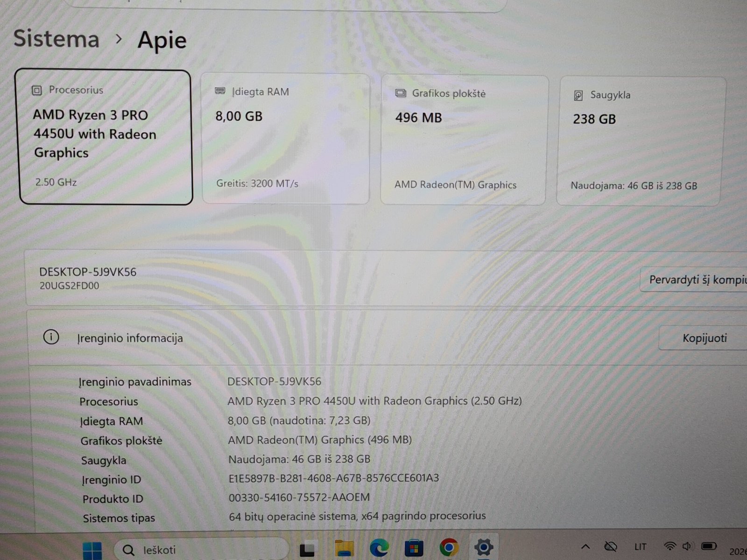
Task: Launch Microsoft Edge from taskbar
Action: (x=379, y=548)
